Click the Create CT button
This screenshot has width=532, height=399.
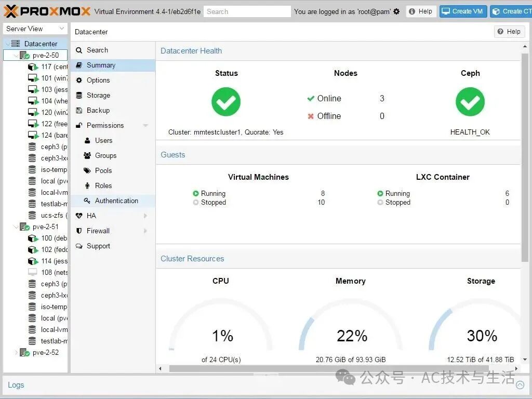click(x=511, y=11)
